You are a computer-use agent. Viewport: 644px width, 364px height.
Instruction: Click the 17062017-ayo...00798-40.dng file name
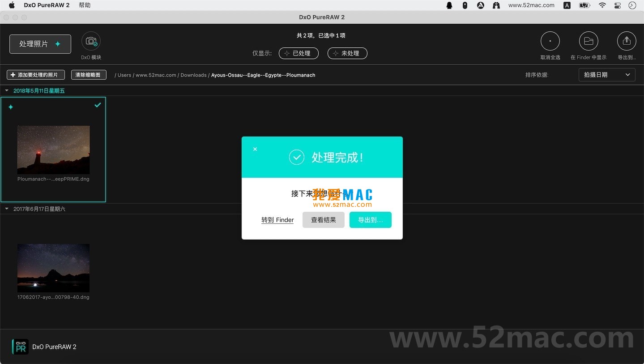coord(53,297)
